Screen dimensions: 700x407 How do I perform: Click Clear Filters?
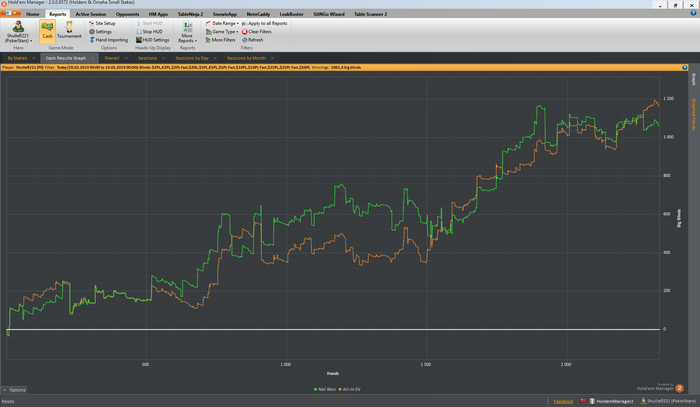pos(257,32)
